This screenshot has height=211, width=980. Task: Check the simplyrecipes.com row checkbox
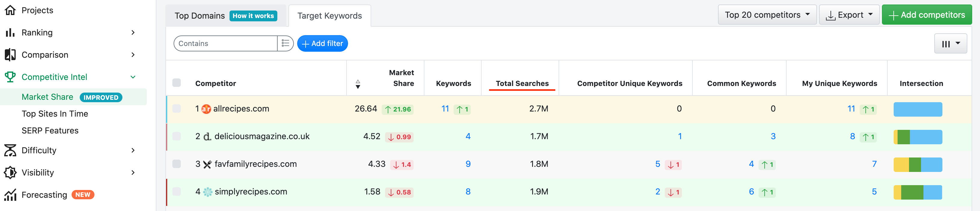(177, 191)
